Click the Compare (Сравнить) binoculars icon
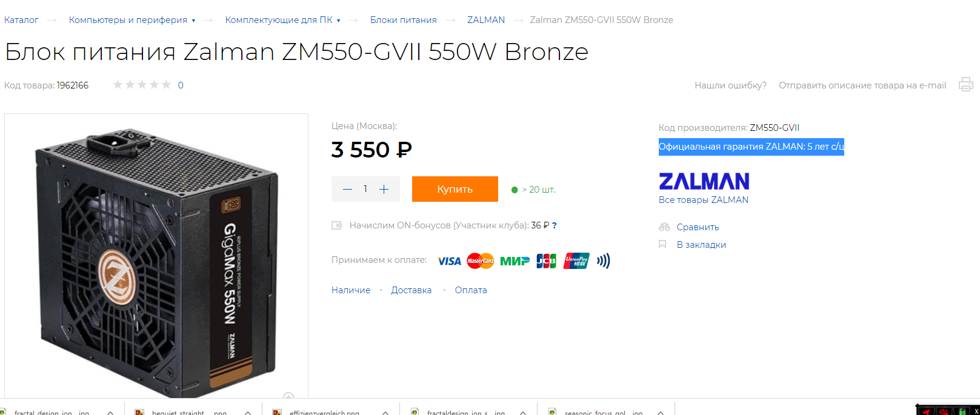 point(664,227)
